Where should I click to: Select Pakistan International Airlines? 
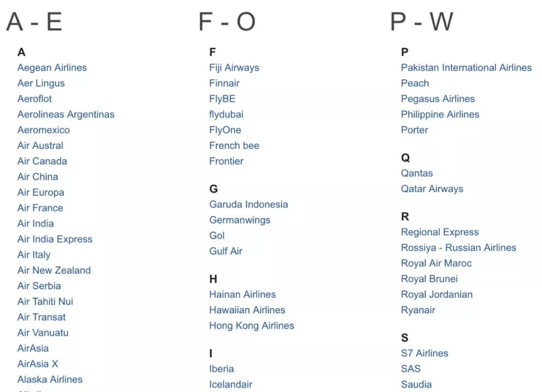pos(467,68)
